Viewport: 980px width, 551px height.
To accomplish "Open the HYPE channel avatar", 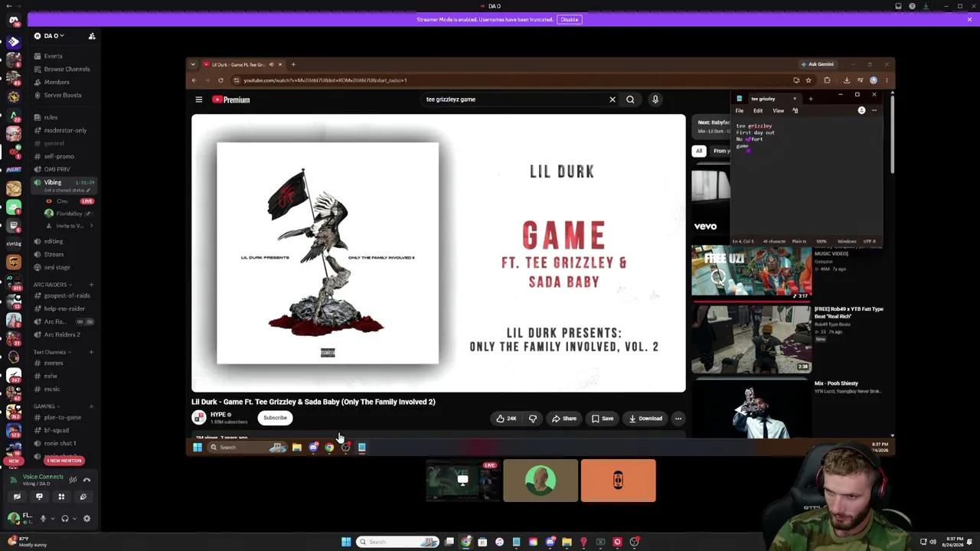I will [199, 418].
